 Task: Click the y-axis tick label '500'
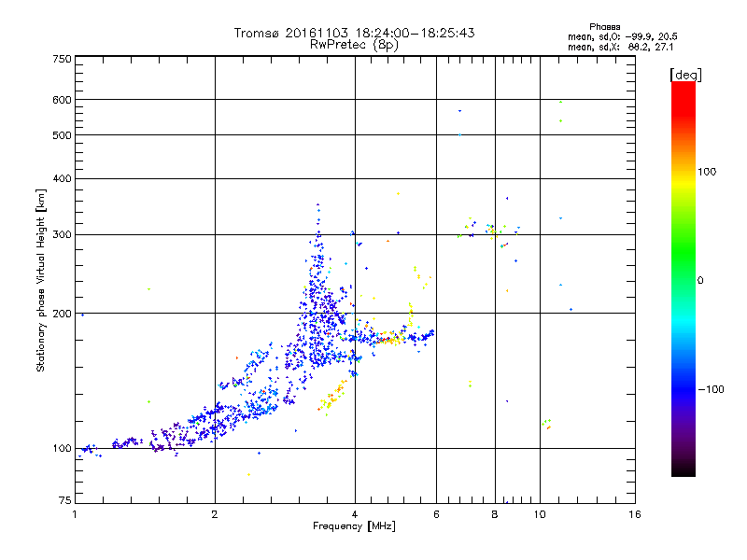pyautogui.click(x=62, y=135)
